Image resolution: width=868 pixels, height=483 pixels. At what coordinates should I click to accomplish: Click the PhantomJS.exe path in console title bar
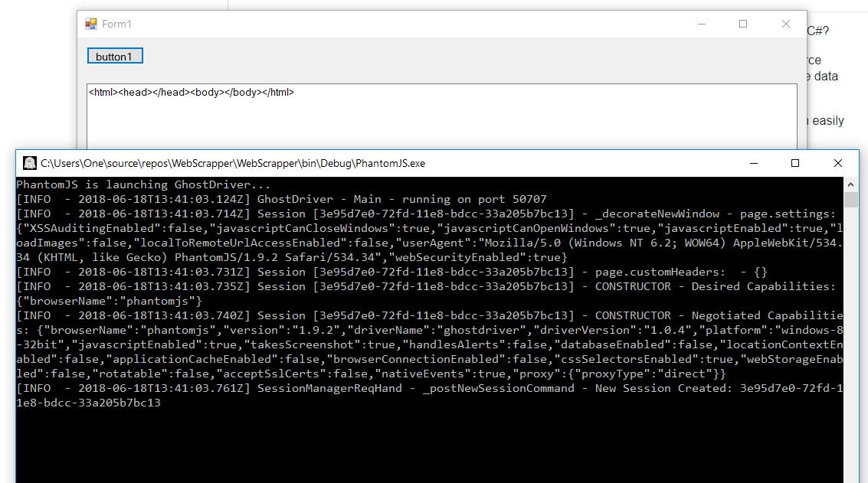tap(230, 163)
